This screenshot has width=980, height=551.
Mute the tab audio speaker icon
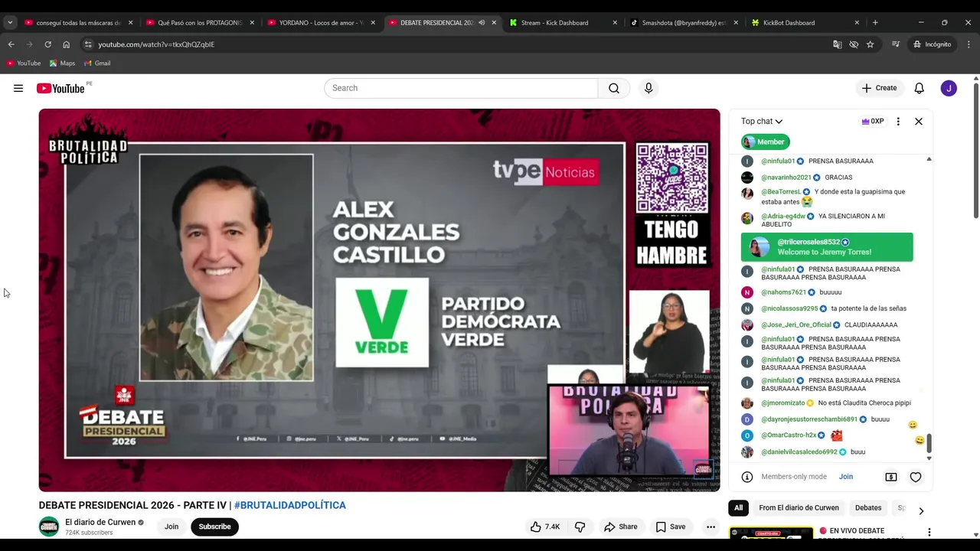[x=482, y=23]
